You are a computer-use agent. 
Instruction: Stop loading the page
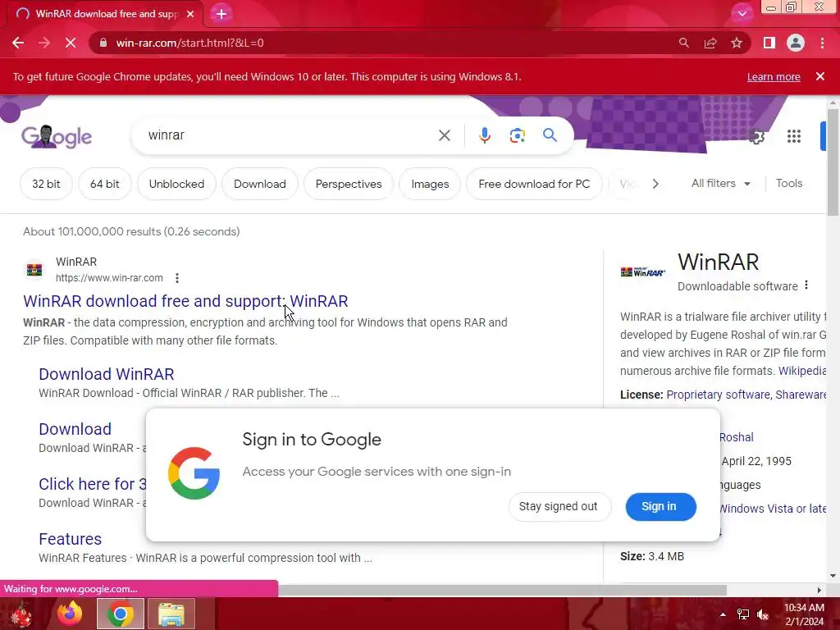tap(71, 43)
